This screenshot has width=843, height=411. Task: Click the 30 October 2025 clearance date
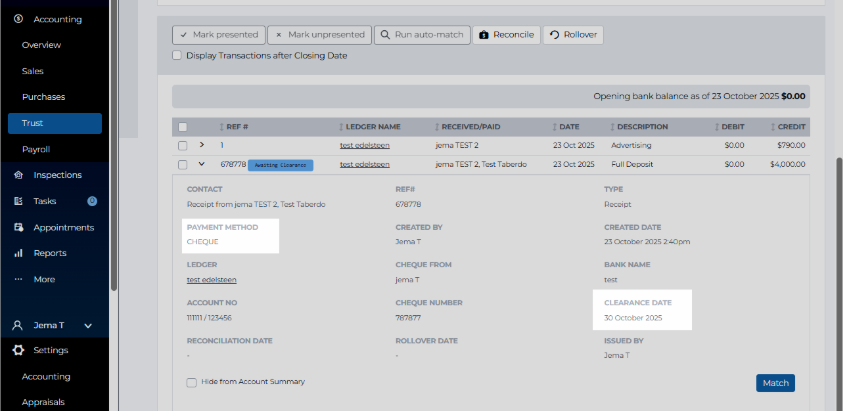(x=633, y=318)
